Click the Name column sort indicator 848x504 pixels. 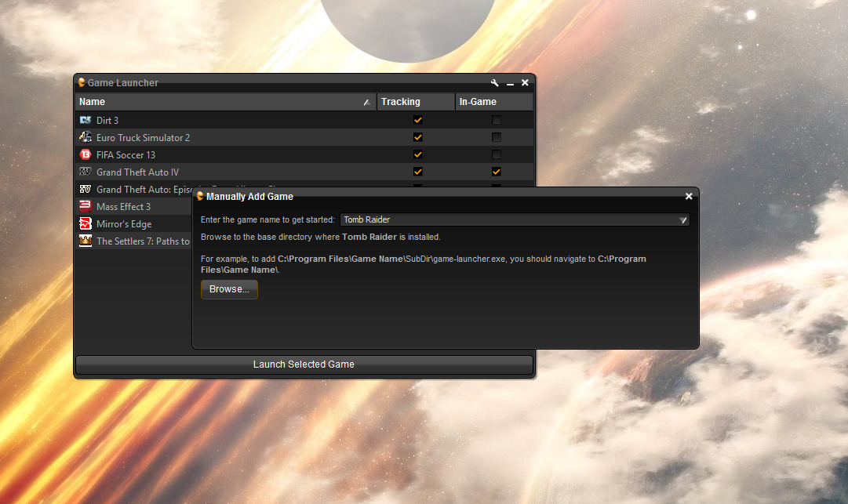(366, 102)
